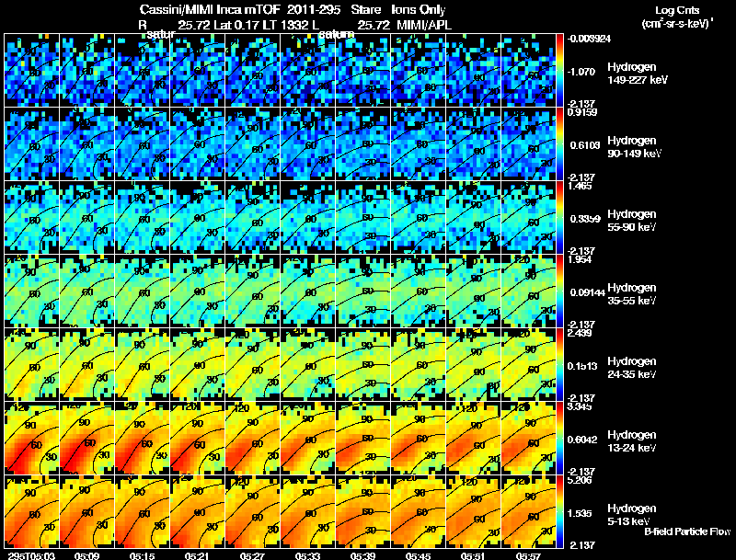Viewport: 736px width, 560px height.
Task: Open the 90-149 keV image at 05:15
Action: pyautogui.click(x=142, y=143)
